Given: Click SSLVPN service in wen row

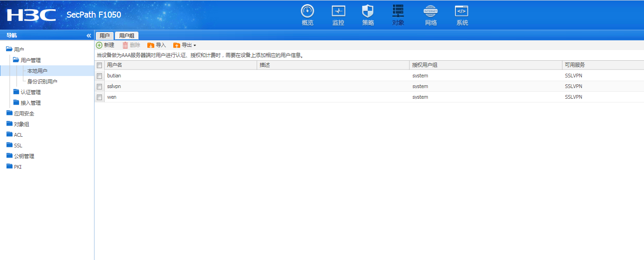Looking at the screenshot, I should point(574,97).
